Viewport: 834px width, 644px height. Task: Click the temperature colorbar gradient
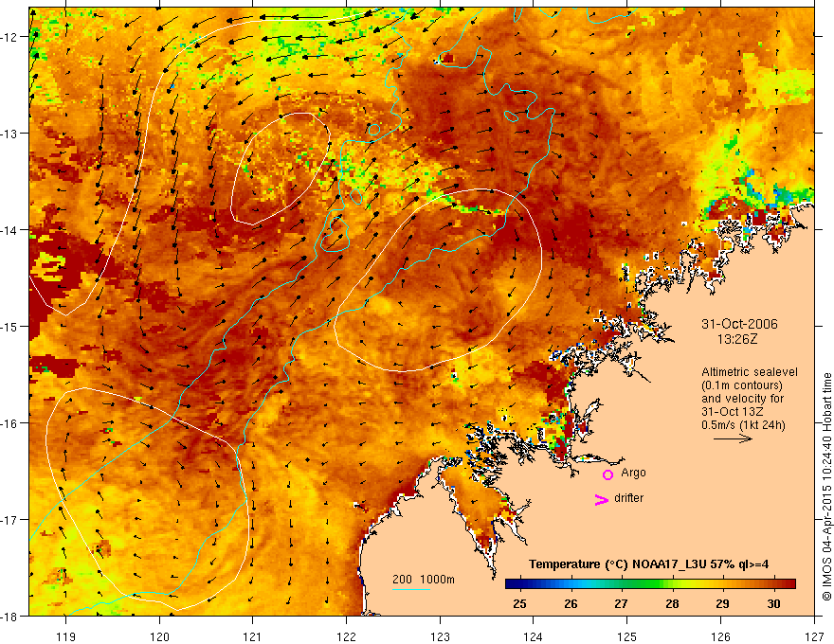click(650, 583)
